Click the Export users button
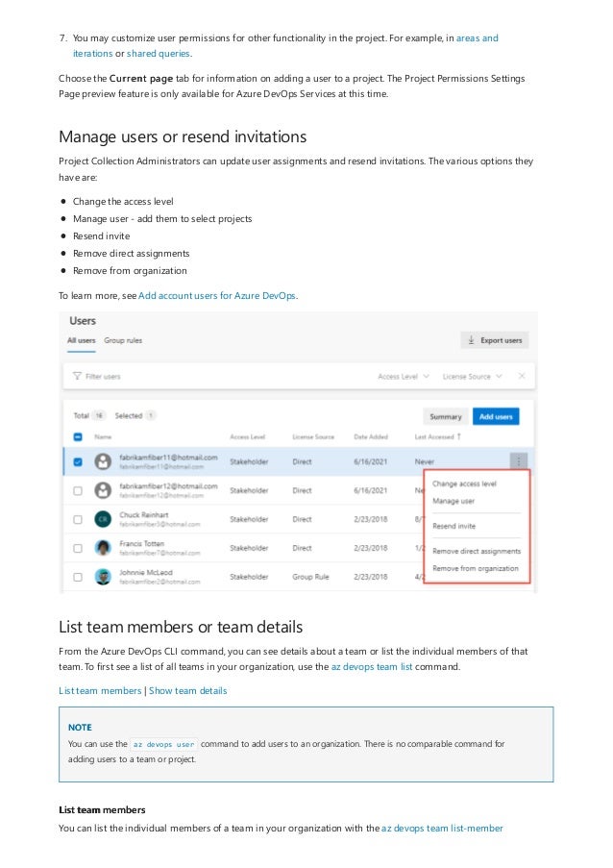The image size is (613, 868). pos(495,340)
